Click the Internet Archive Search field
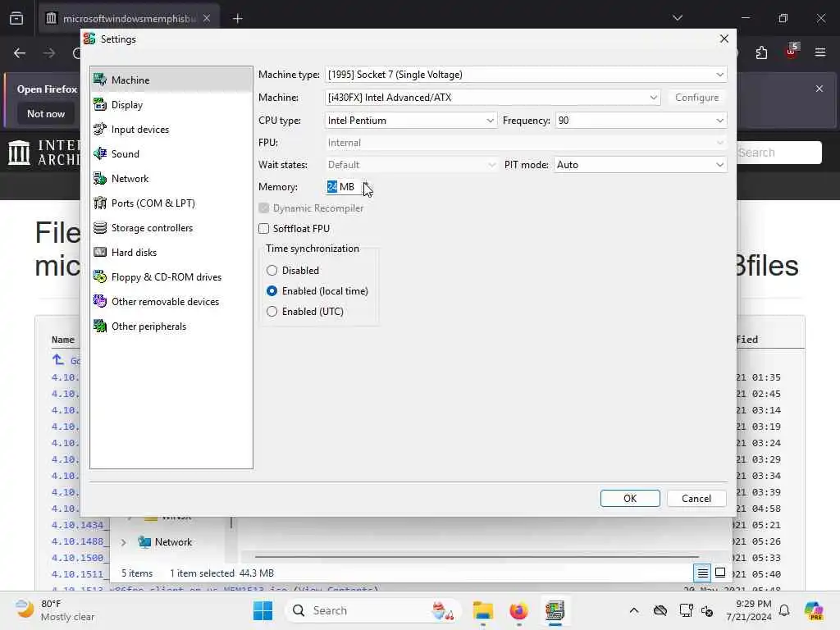This screenshot has height=630, width=840. (779, 153)
